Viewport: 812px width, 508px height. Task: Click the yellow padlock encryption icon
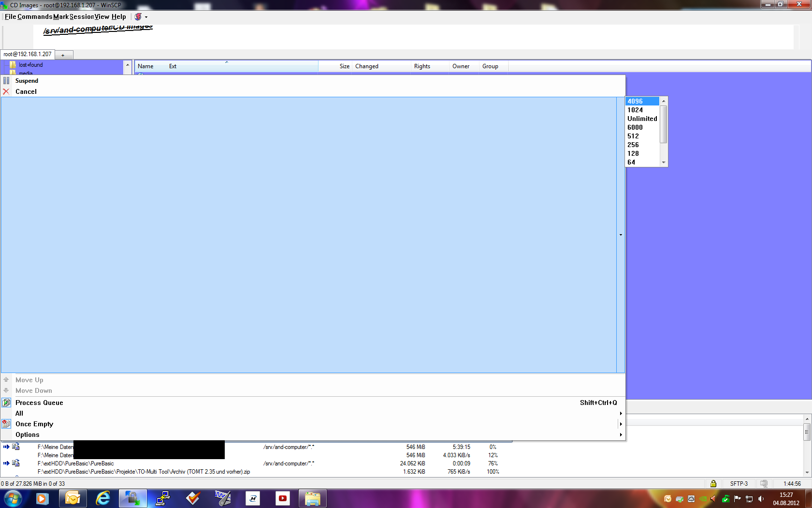(x=713, y=483)
